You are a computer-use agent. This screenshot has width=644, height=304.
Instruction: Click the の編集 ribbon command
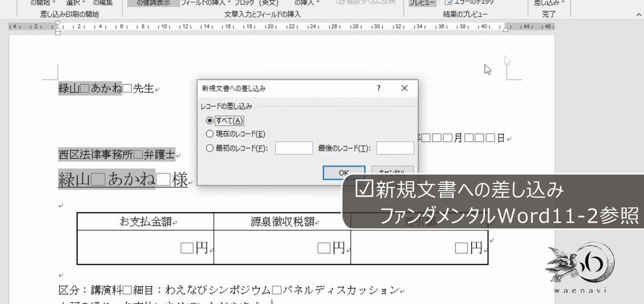(103, 3)
